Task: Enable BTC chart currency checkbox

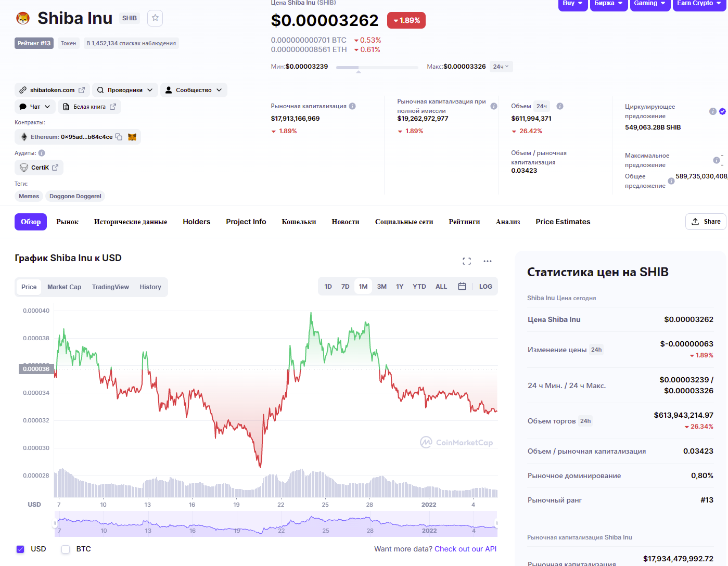Action: (x=66, y=549)
